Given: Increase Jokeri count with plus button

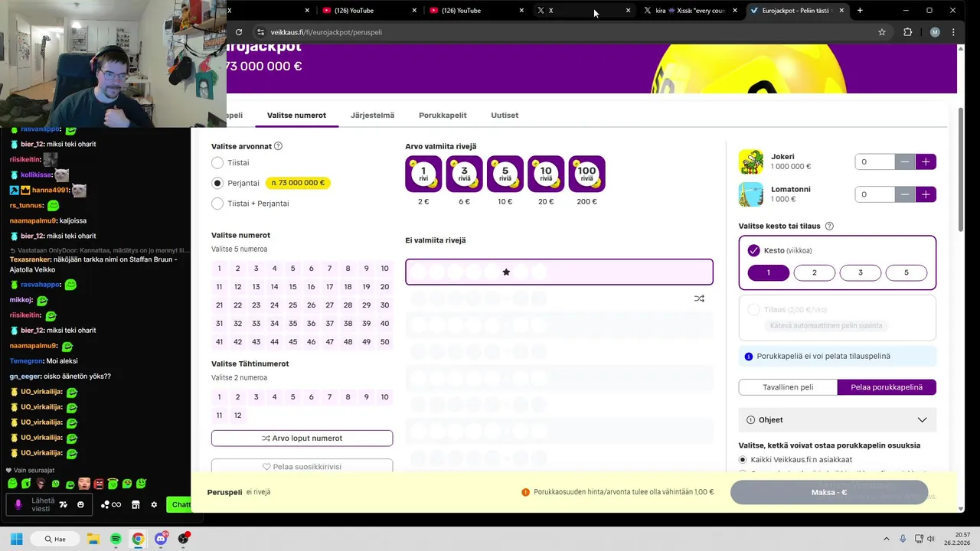Looking at the screenshot, I should (926, 161).
